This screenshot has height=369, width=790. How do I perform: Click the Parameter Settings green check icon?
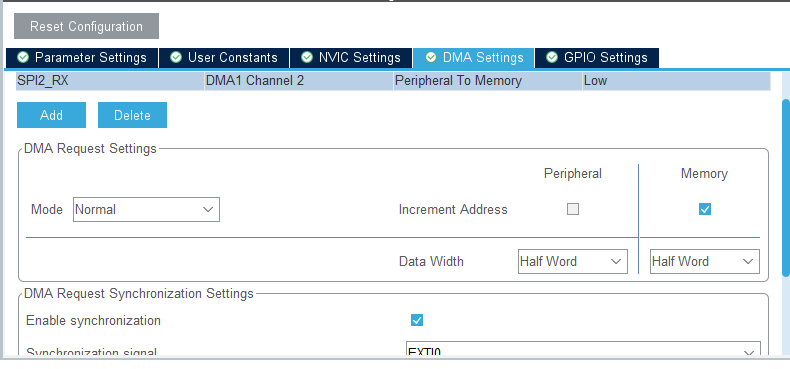(x=23, y=57)
